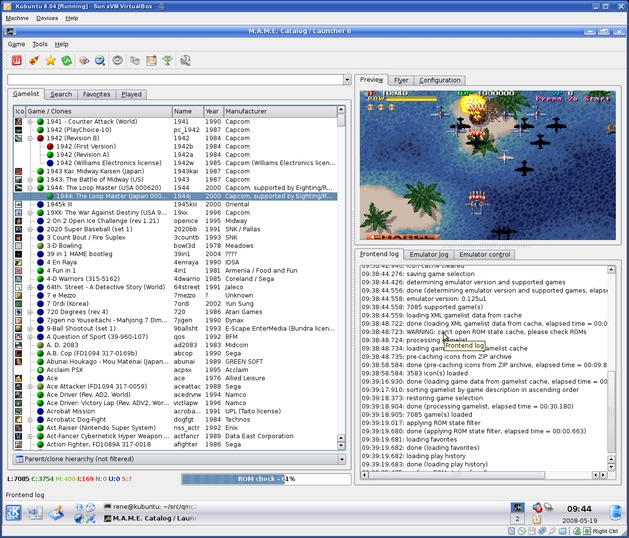Open VirtualBox Machine menu

[17, 18]
